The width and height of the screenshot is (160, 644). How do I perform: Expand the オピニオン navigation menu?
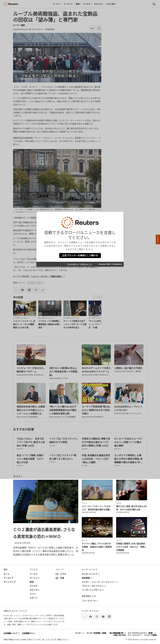(x=99, y=4)
